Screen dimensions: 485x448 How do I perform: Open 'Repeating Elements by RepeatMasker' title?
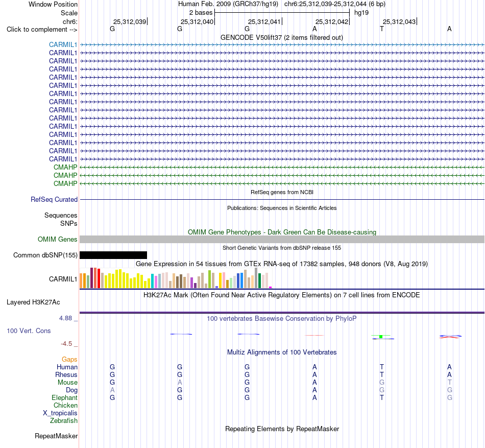pyautogui.click(x=282, y=429)
